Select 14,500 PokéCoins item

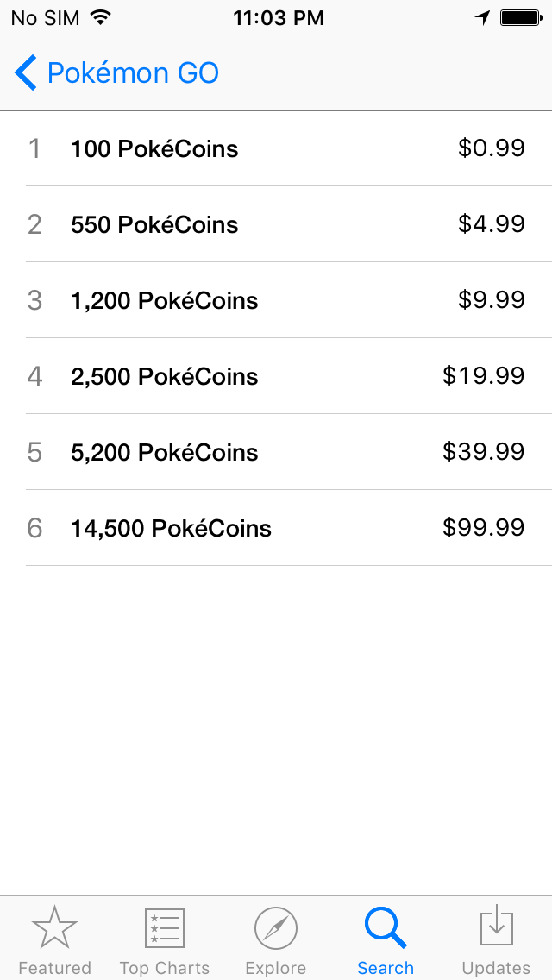coord(276,528)
